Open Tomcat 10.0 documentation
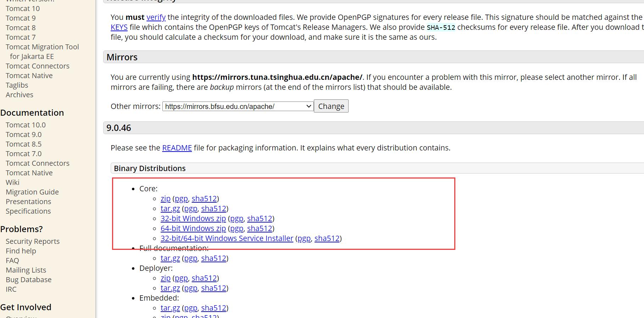The height and width of the screenshot is (318, 644). click(26, 125)
